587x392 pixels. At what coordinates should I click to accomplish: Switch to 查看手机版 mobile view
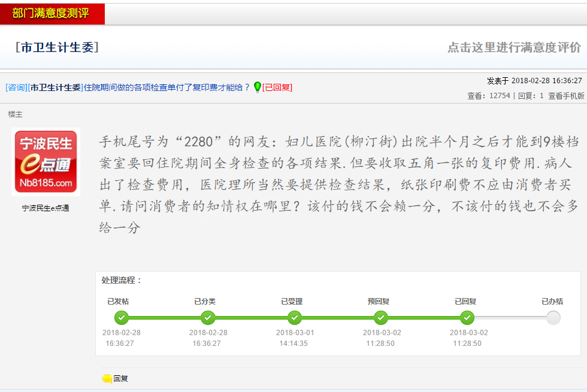566,96
